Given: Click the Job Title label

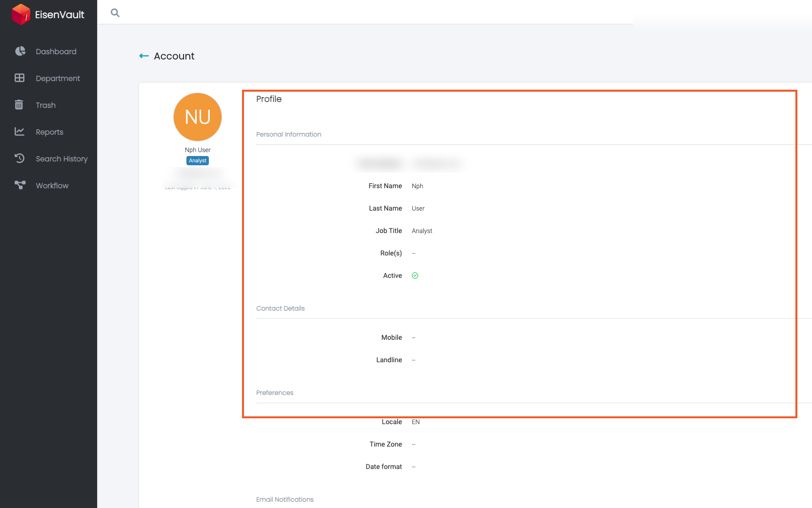Looking at the screenshot, I should point(388,231).
